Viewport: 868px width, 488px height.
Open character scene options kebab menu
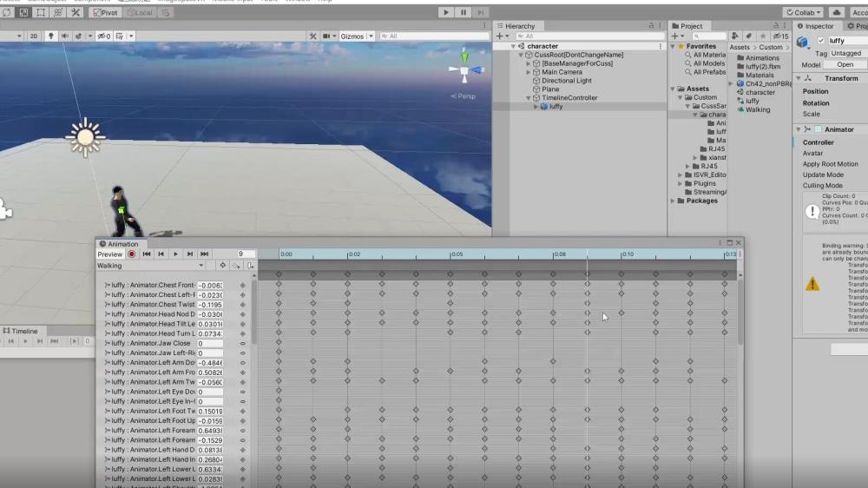(x=660, y=47)
